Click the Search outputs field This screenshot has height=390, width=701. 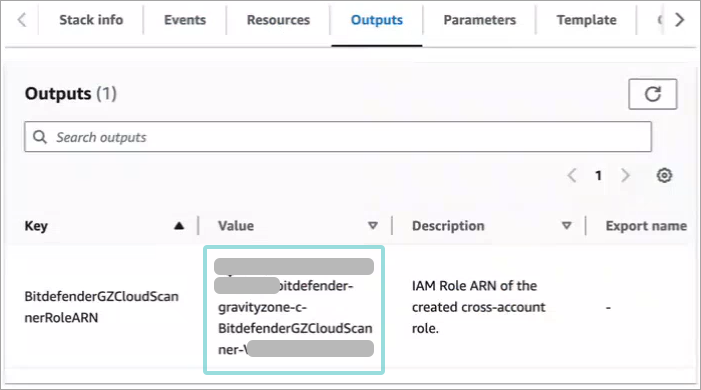338,137
